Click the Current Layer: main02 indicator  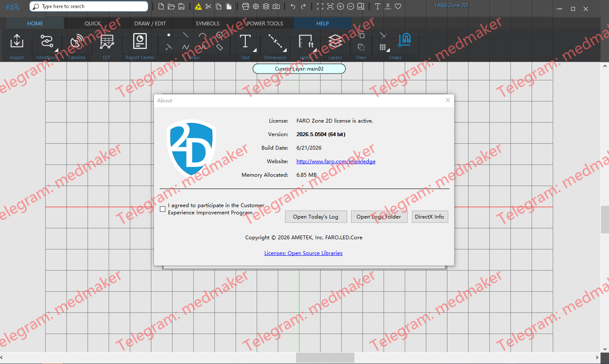click(x=299, y=68)
